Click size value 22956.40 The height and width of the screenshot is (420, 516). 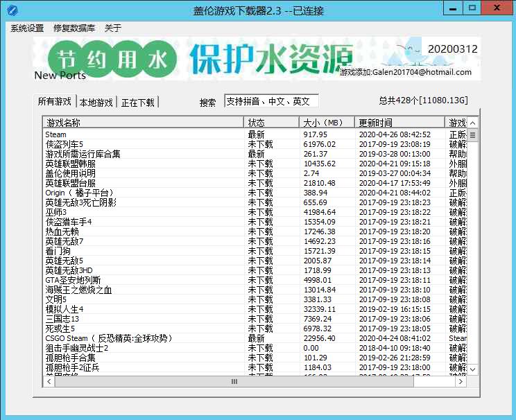[320, 338]
